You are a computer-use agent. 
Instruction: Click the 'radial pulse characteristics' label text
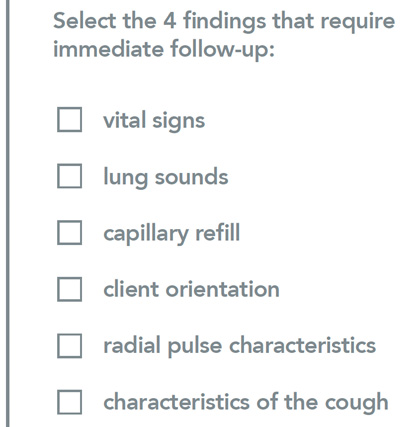click(239, 346)
